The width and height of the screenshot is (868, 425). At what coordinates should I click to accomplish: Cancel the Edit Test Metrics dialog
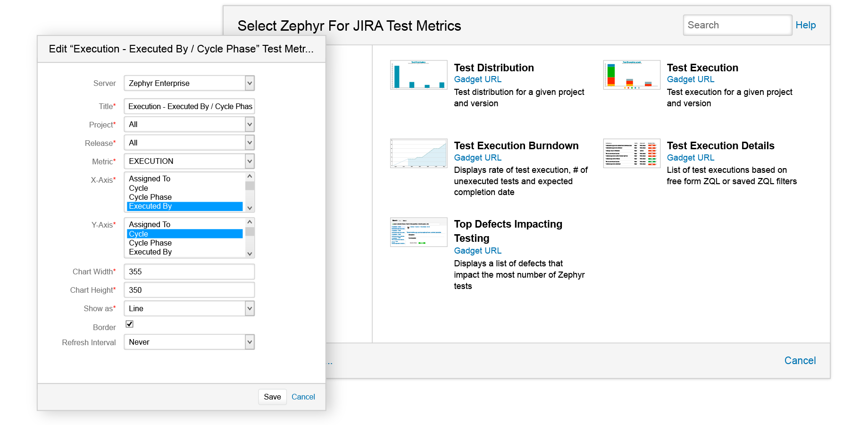(x=303, y=397)
